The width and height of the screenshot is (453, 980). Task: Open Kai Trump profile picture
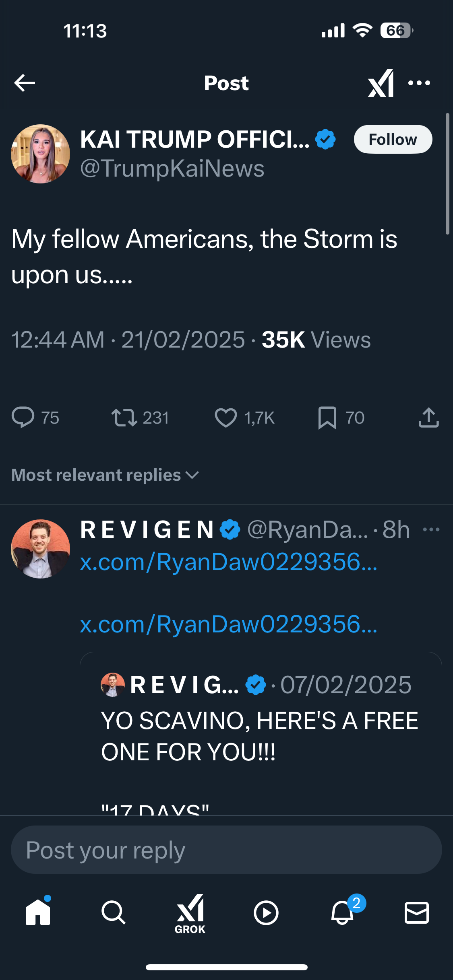[x=40, y=154]
